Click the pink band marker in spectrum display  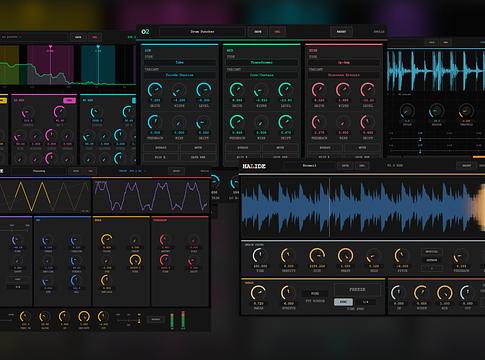click(50, 47)
